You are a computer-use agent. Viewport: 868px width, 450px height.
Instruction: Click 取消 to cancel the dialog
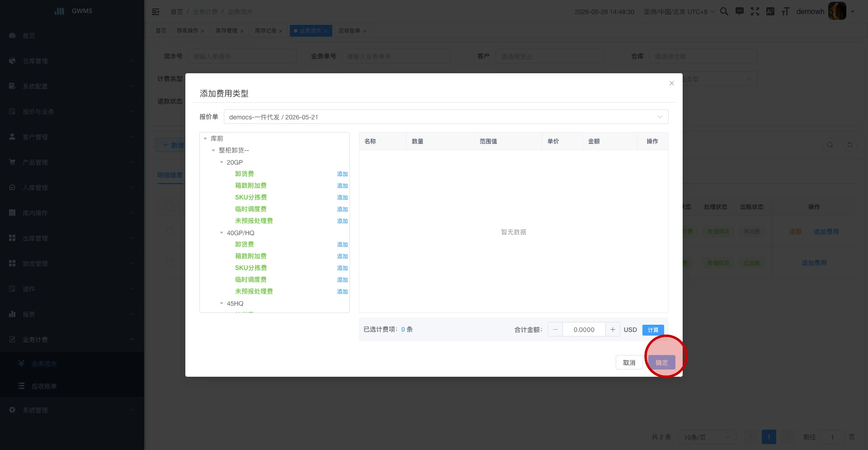629,362
